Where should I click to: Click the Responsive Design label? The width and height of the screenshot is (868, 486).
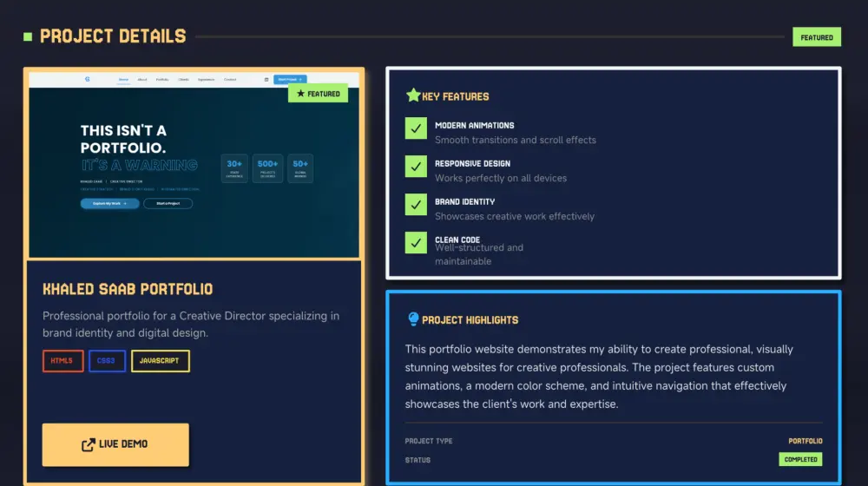click(x=473, y=164)
